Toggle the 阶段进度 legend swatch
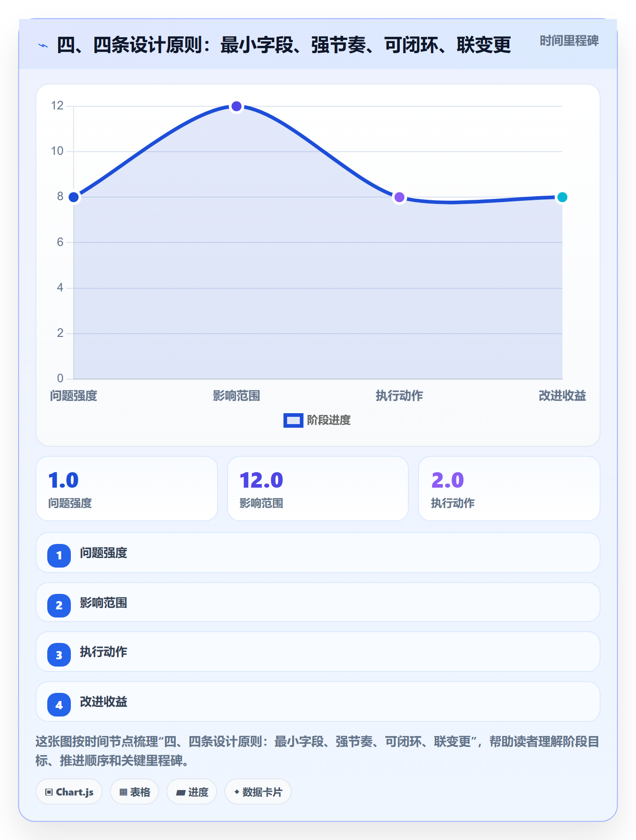The image size is (636, 840). tap(293, 420)
